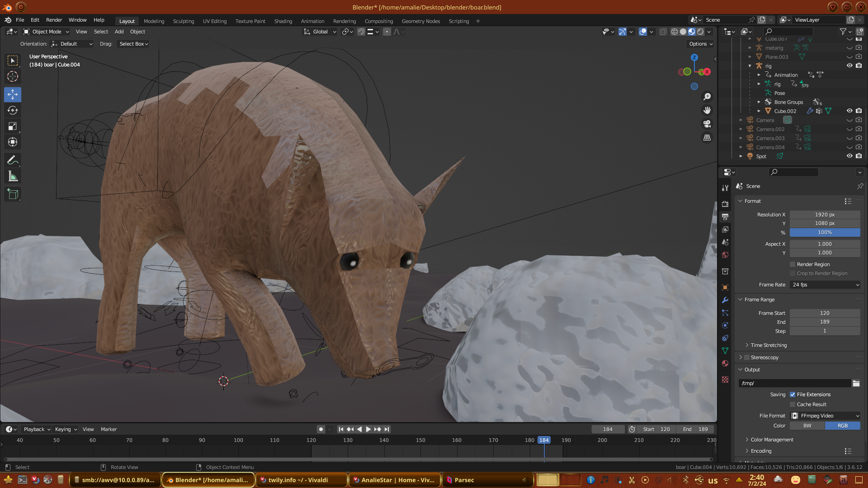This screenshot has height=488, width=868.
Task: Select the Rotate tool
Action: click(13, 110)
